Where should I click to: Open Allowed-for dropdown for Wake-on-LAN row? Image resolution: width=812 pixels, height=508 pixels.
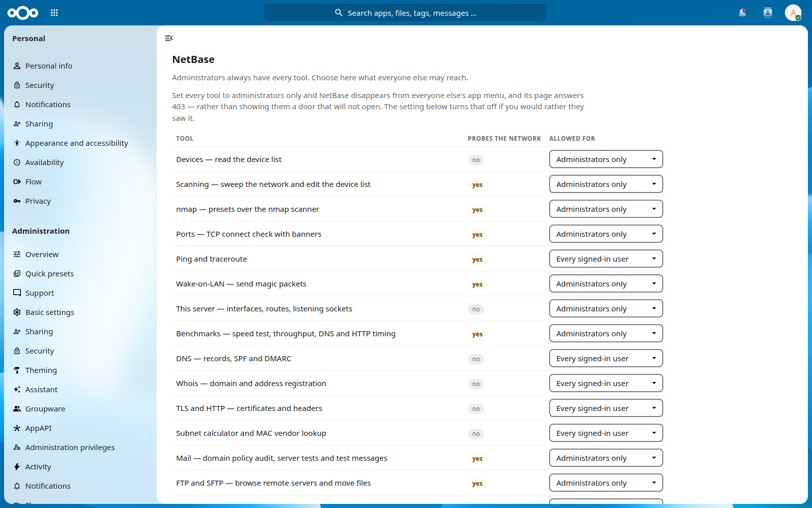(x=606, y=284)
